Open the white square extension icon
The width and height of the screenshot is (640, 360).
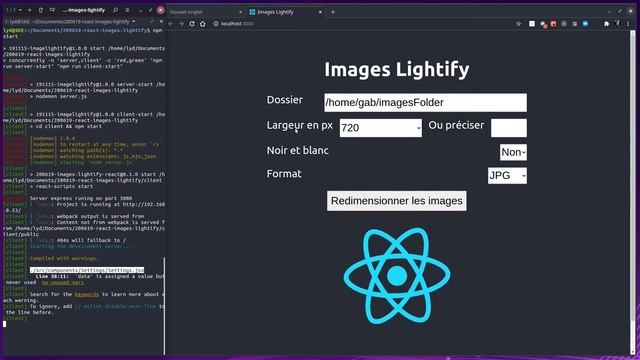(x=532, y=24)
